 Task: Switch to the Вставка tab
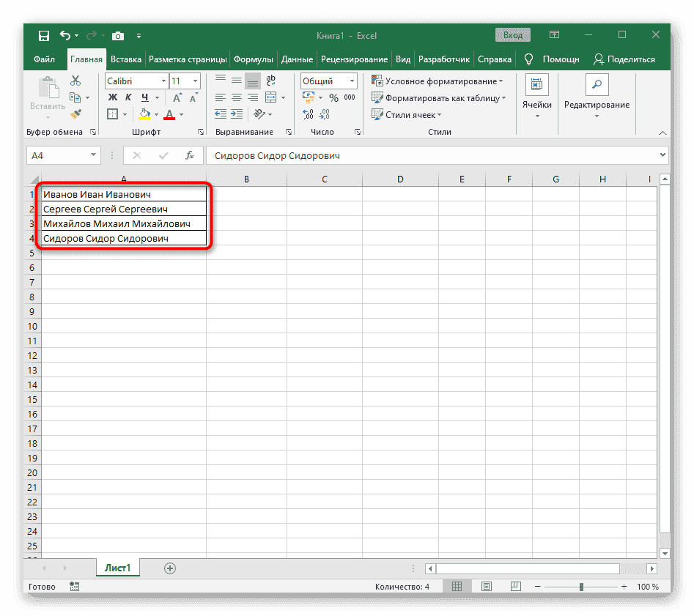pyautogui.click(x=126, y=59)
